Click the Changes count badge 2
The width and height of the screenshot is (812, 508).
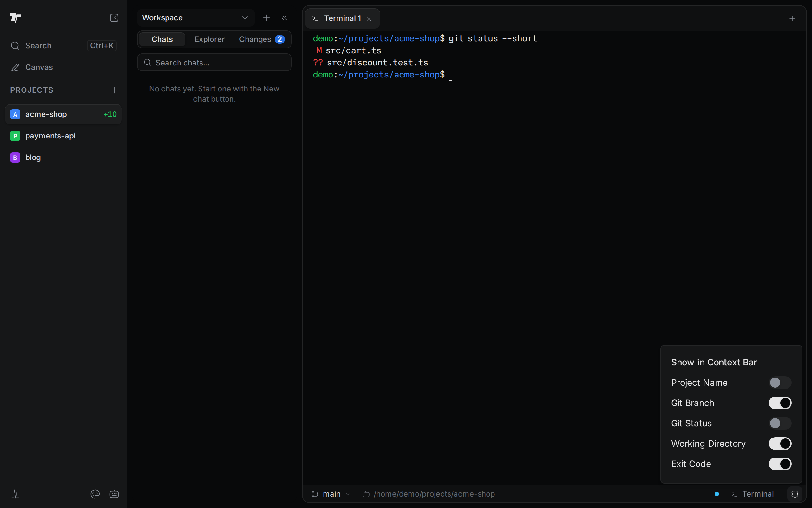(x=279, y=39)
